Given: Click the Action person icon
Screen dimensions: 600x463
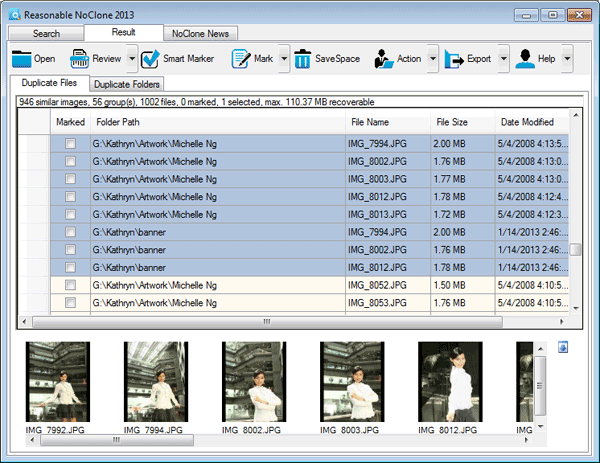Looking at the screenshot, I should pos(383,59).
